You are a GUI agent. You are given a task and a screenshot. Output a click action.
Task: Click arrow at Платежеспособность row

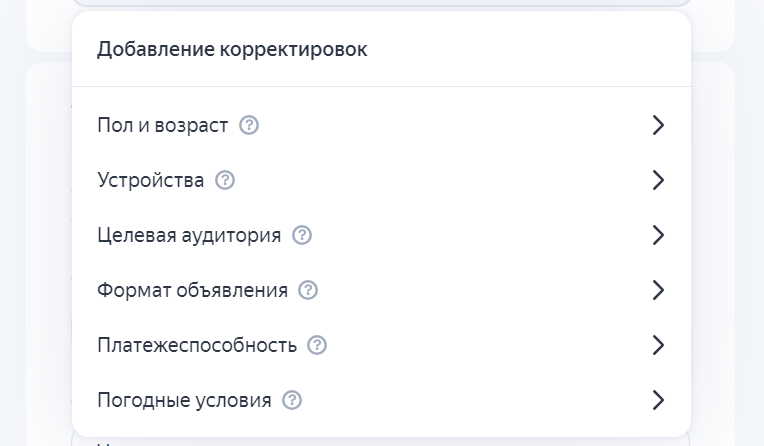tap(658, 345)
